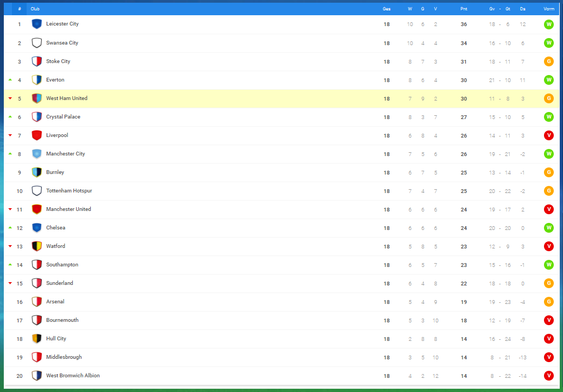Viewport: 563px width, 392px height.
Task: Click West Bromwich Albion's -14 goal difference
Action: [523, 376]
